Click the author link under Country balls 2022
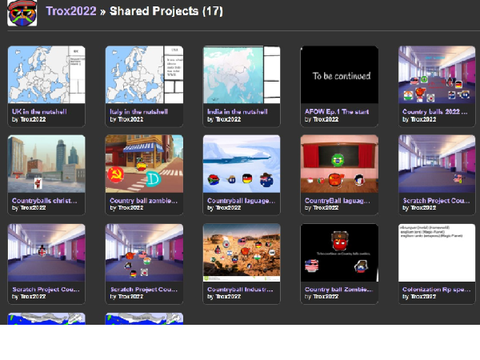 (x=423, y=119)
